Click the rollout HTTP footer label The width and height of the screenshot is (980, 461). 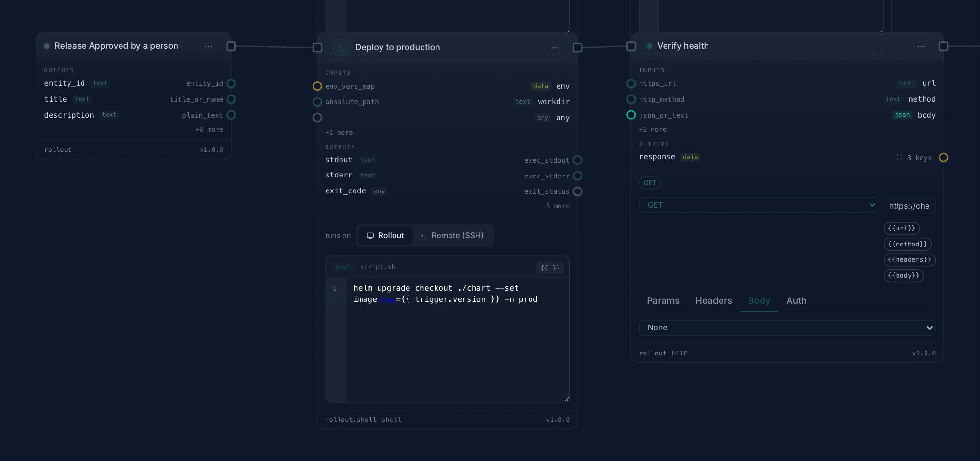pyautogui.click(x=663, y=353)
